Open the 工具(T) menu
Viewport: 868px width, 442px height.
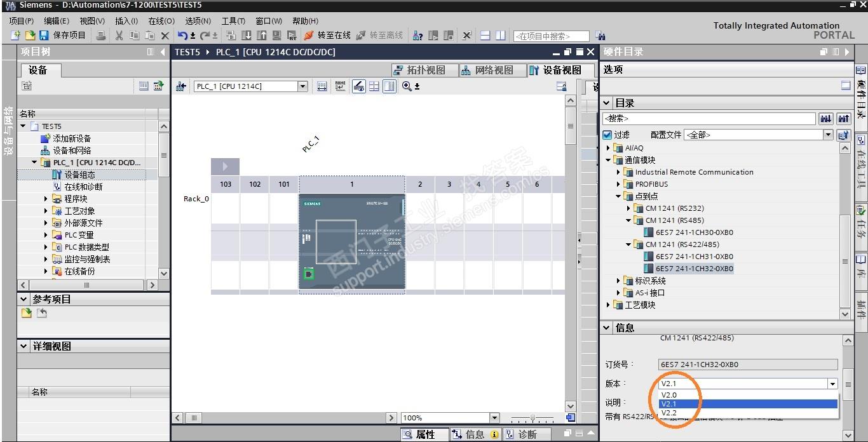(x=233, y=21)
